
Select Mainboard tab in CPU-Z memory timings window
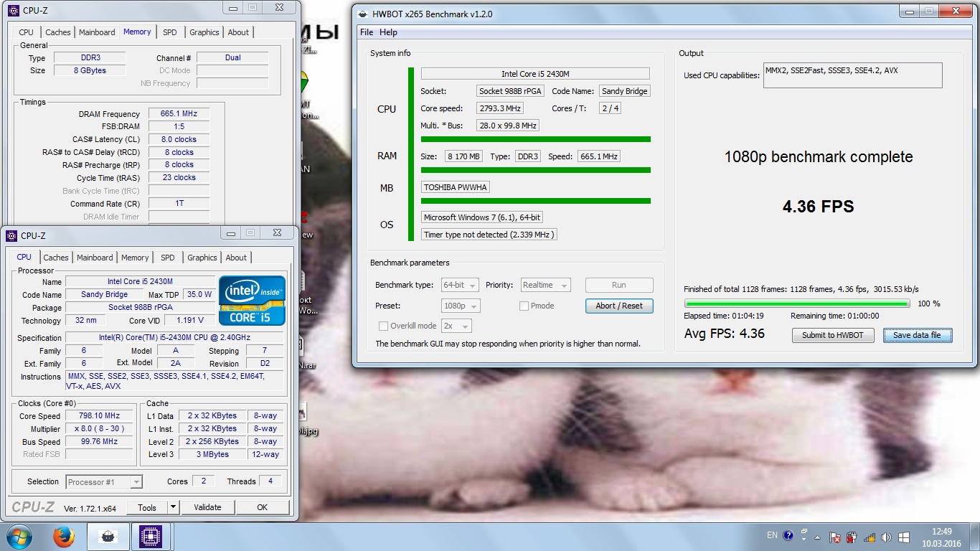click(x=97, y=32)
